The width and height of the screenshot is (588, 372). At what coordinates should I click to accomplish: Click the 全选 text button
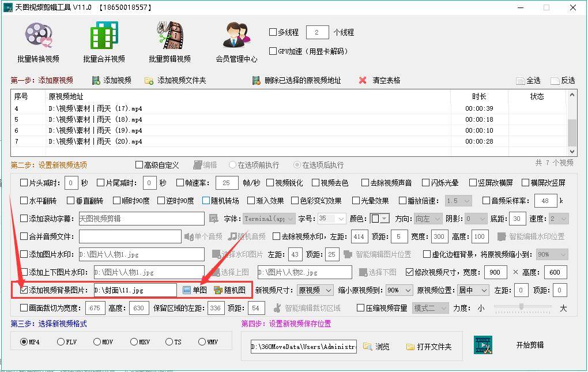(533, 81)
